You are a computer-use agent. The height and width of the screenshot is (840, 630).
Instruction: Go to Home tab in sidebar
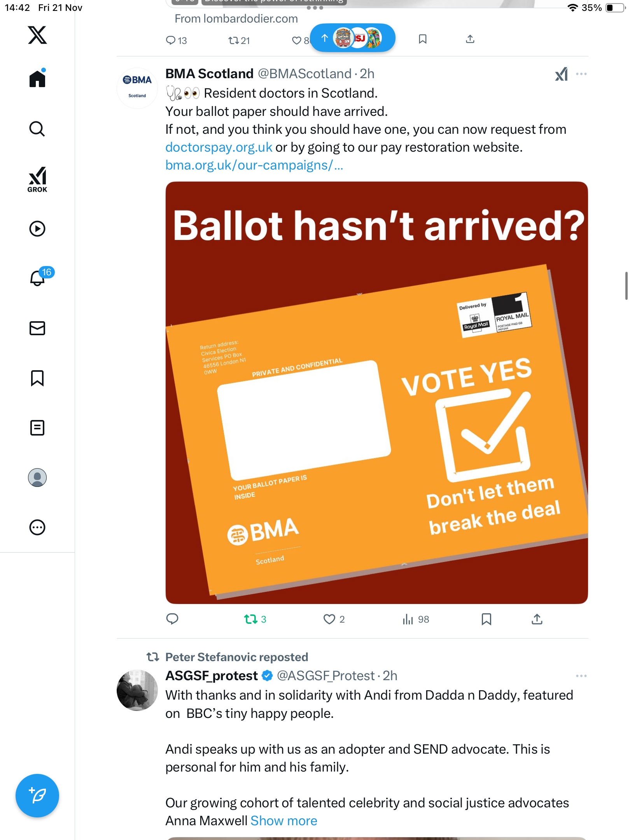pyautogui.click(x=37, y=79)
